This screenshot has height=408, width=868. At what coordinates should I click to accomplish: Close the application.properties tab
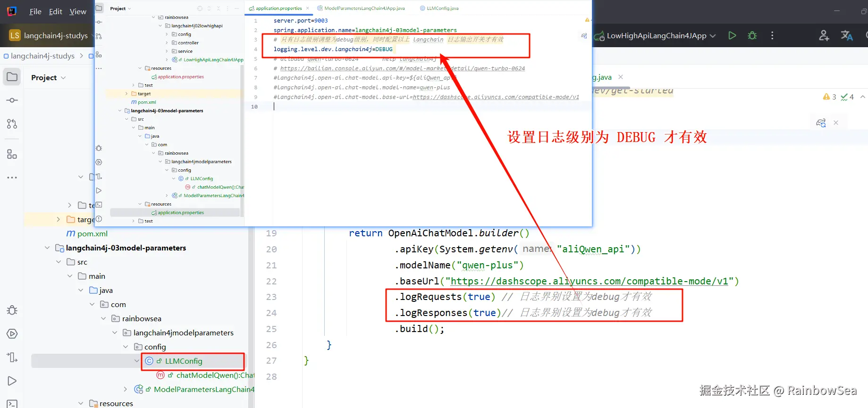(308, 8)
